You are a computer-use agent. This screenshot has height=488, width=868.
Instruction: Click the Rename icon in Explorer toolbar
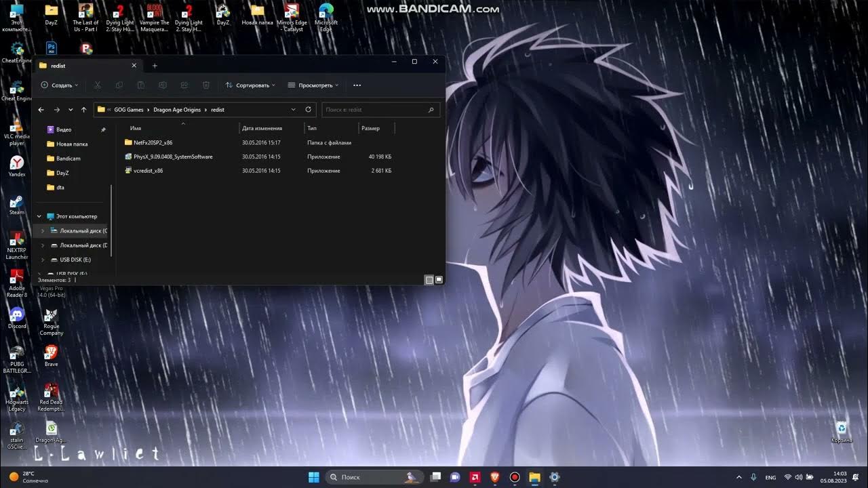tap(163, 85)
